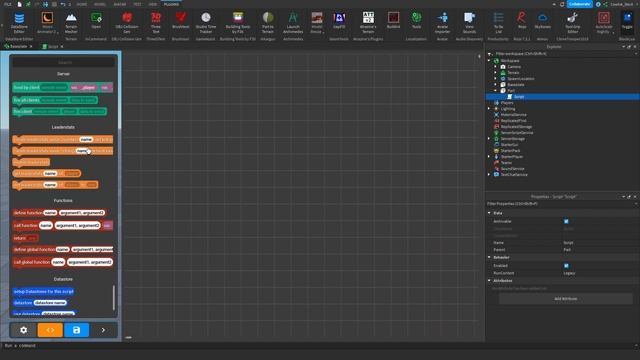Select ServerScriptService in Explorer
The height and width of the screenshot is (360, 640).
(516, 133)
